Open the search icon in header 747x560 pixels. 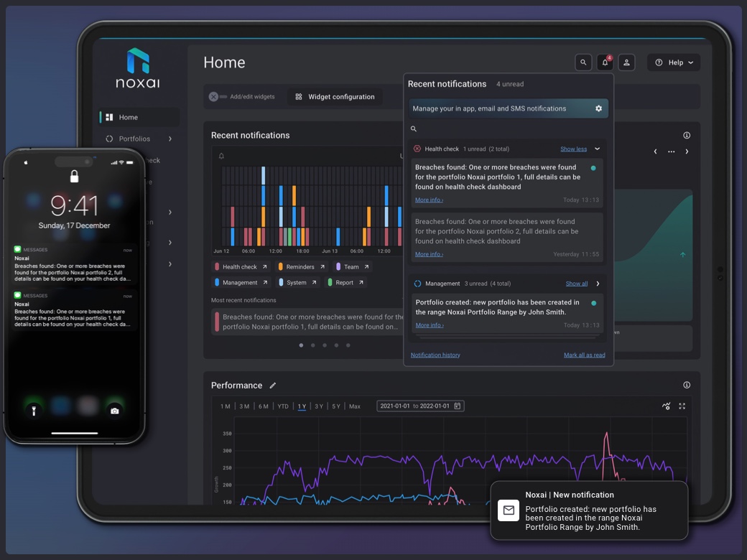click(x=583, y=62)
